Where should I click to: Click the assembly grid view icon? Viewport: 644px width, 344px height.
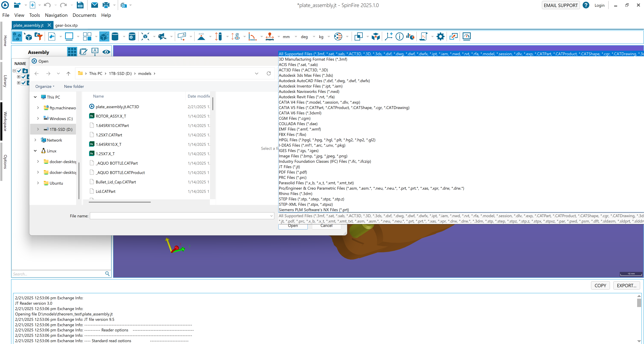coord(72,52)
